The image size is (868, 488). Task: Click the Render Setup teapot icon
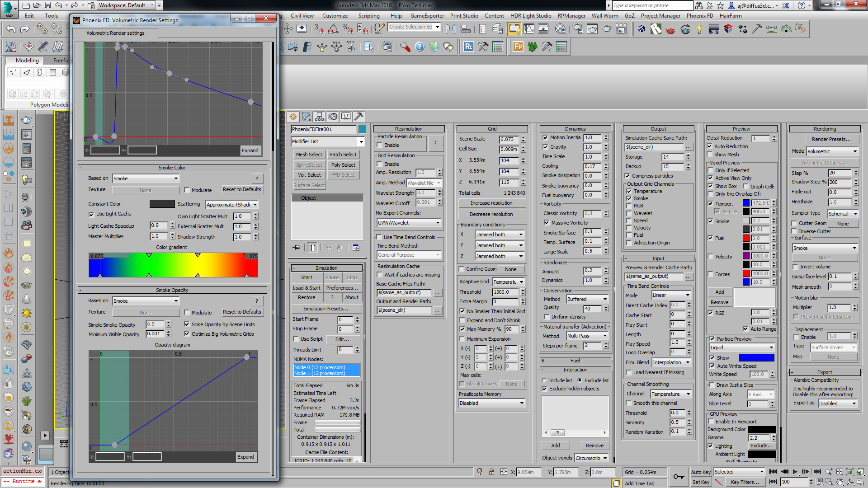coord(578,29)
